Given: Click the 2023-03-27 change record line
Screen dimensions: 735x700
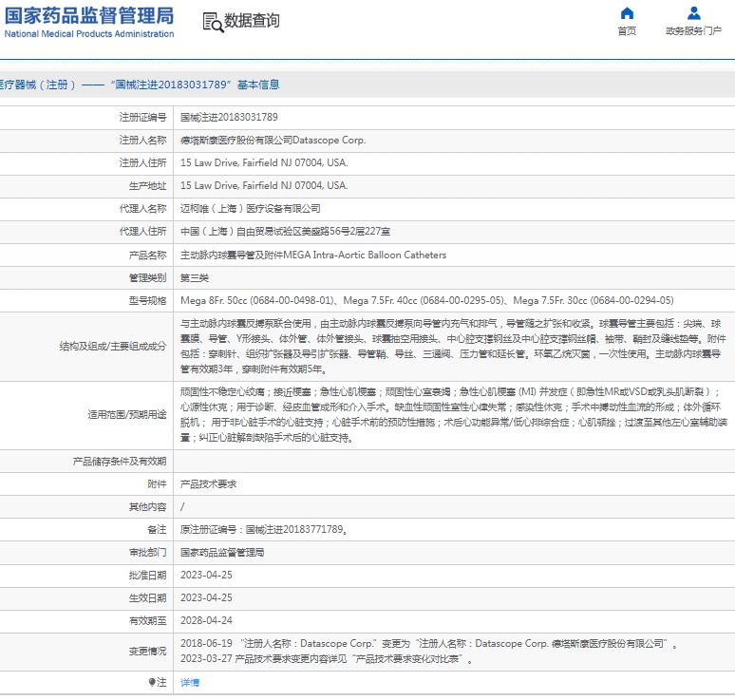Looking at the screenshot, I should (327, 659).
